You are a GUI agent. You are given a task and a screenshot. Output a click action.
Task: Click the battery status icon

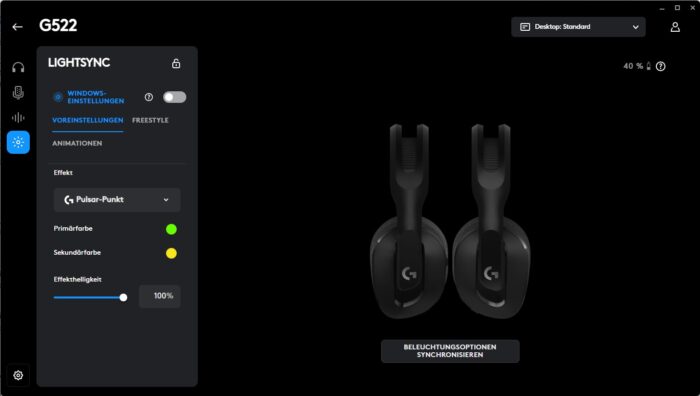[649, 66]
